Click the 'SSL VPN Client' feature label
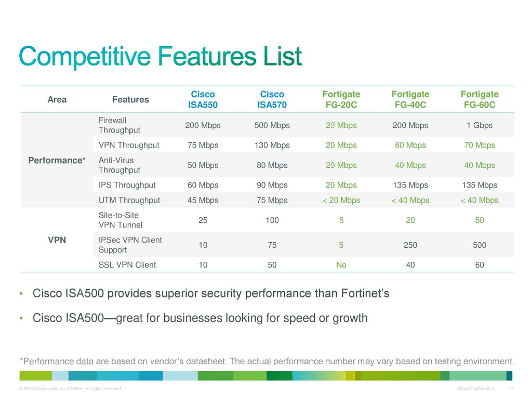This screenshot has width=532, height=399. 127,265
